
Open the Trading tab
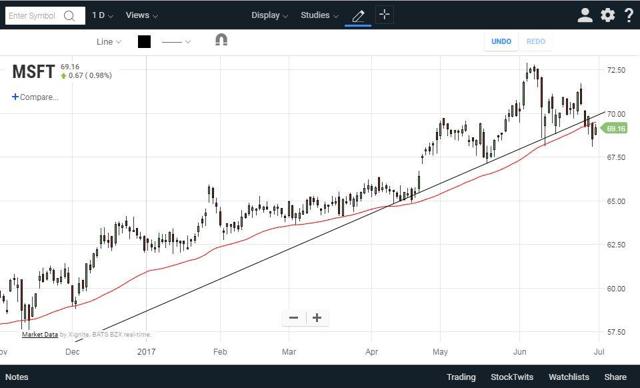pyautogui.click(x=461, y=377)
